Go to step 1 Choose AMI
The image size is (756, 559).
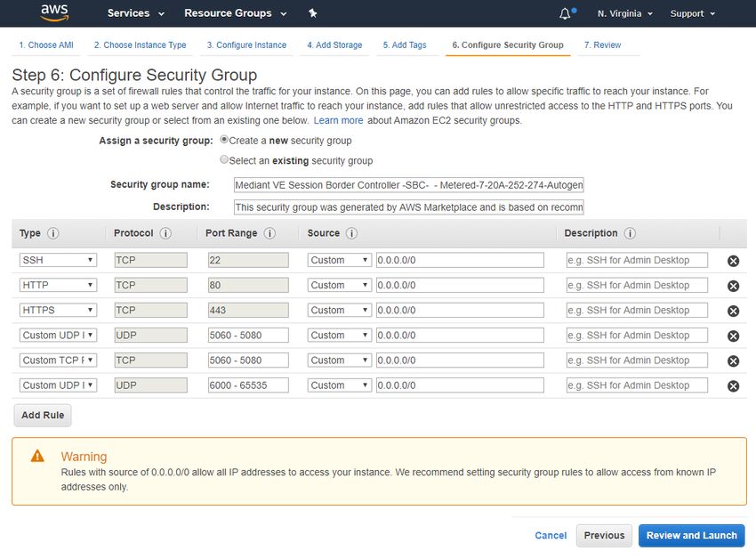[46, 45]
